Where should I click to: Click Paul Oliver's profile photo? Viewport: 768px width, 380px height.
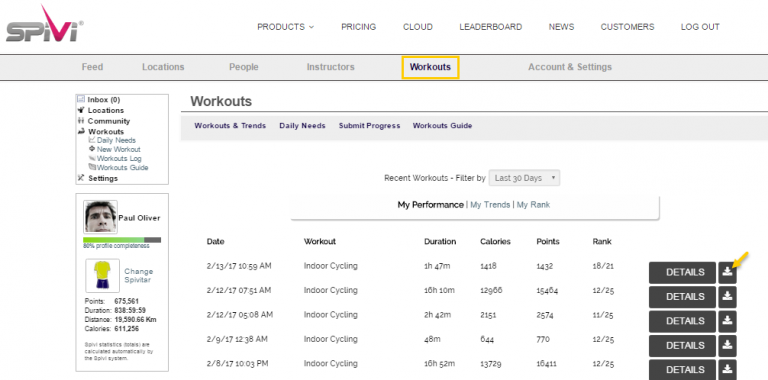(x=100, y=216)
